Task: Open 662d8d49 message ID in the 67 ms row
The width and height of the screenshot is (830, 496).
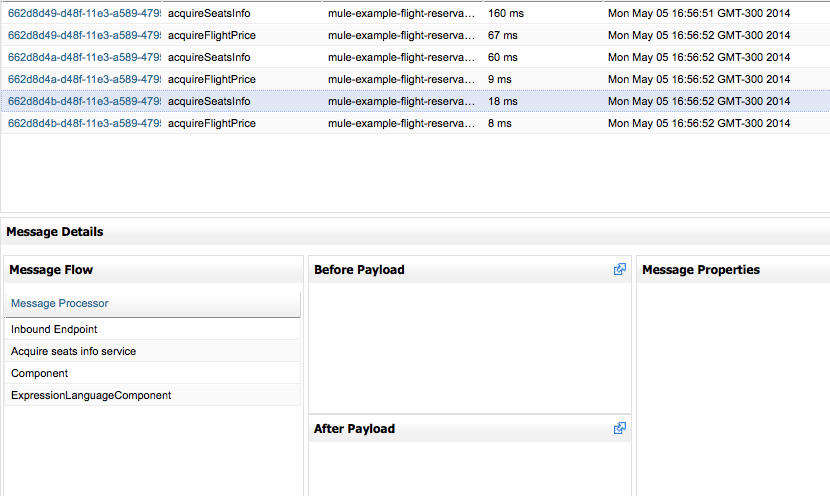Action: click(84, 35)
